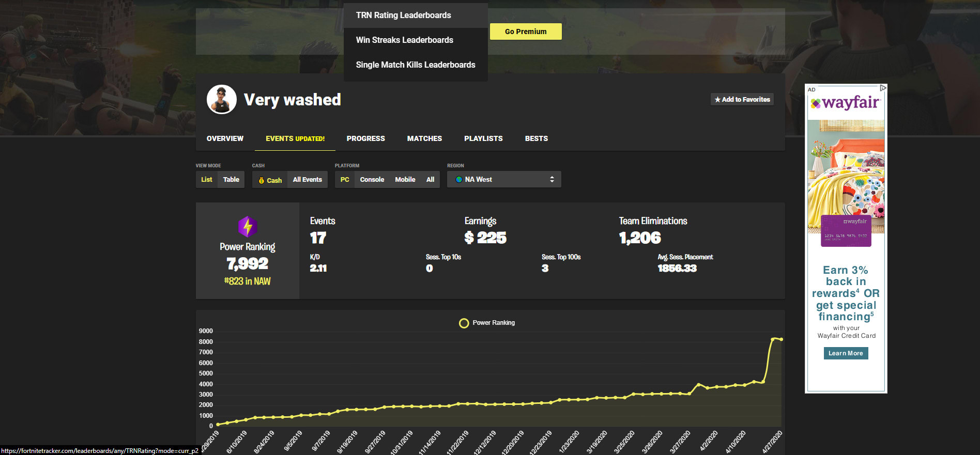Switch to the Playlists tab

tap(483, 138)
